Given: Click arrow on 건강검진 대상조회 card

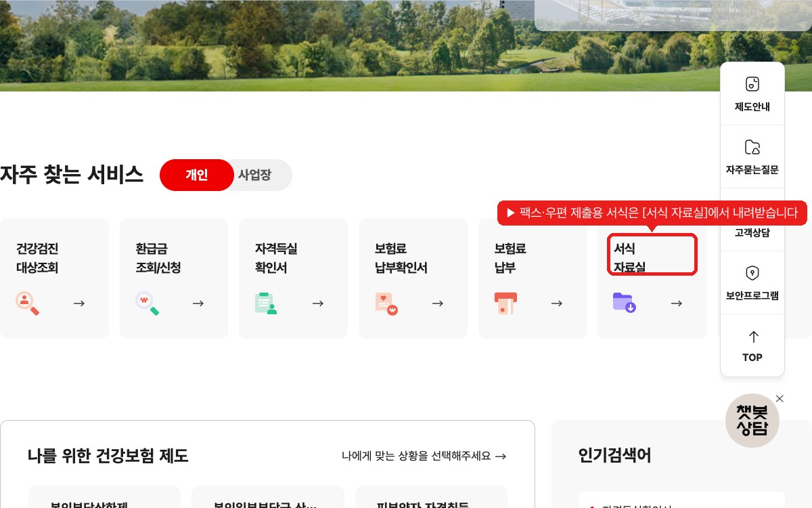Looking at the screenshot, I should click(x=79, y=303).
